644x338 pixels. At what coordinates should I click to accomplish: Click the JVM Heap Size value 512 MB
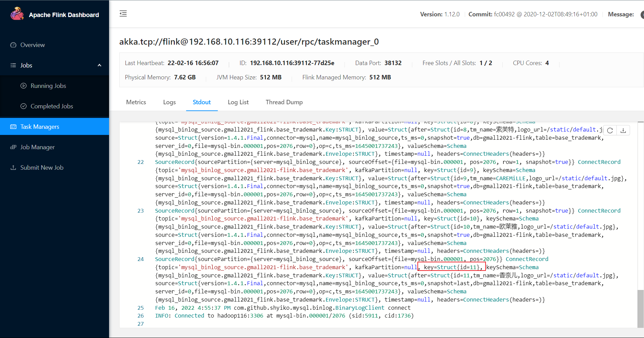click(x=271, y=77)
